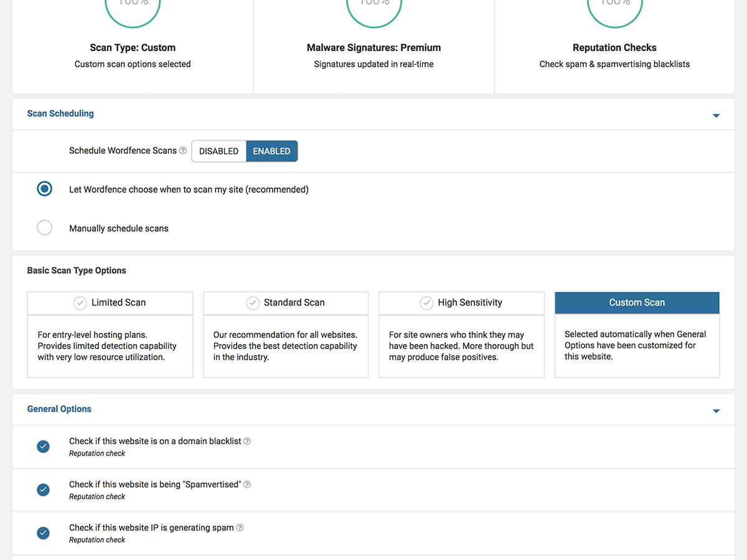Click the ENABLED scheduling toggle button
747x560 pixels.
(271, 151)
